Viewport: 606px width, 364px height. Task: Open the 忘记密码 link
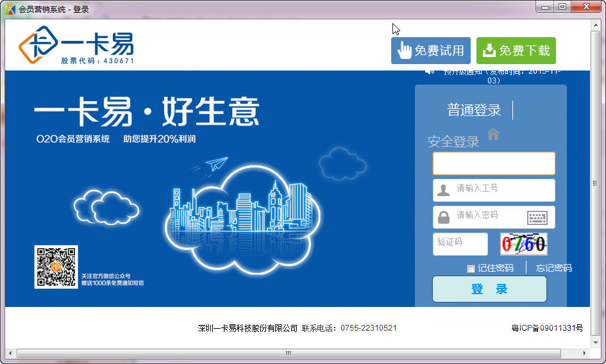coord(553,268)
